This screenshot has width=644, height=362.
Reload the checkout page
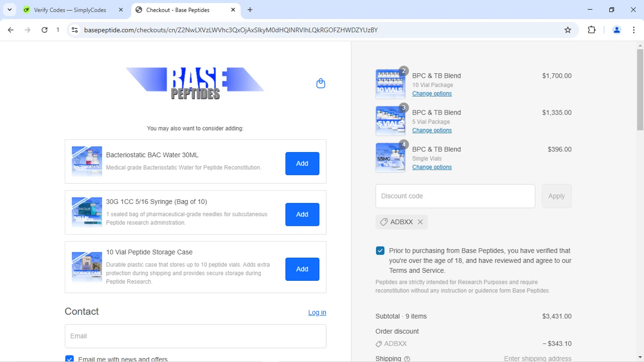45,30
